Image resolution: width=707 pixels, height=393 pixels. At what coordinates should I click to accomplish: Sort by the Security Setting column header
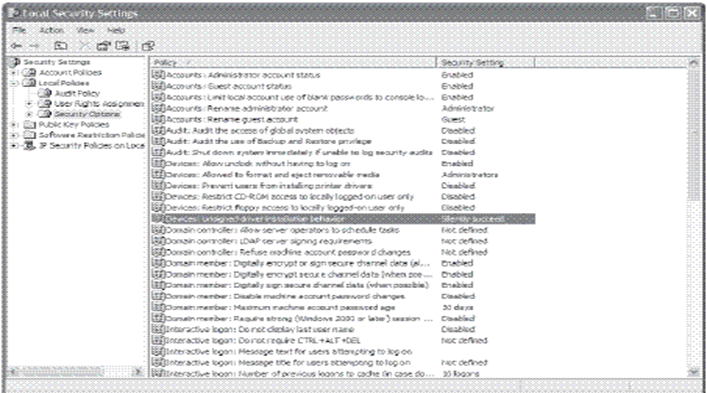(485, 62)
